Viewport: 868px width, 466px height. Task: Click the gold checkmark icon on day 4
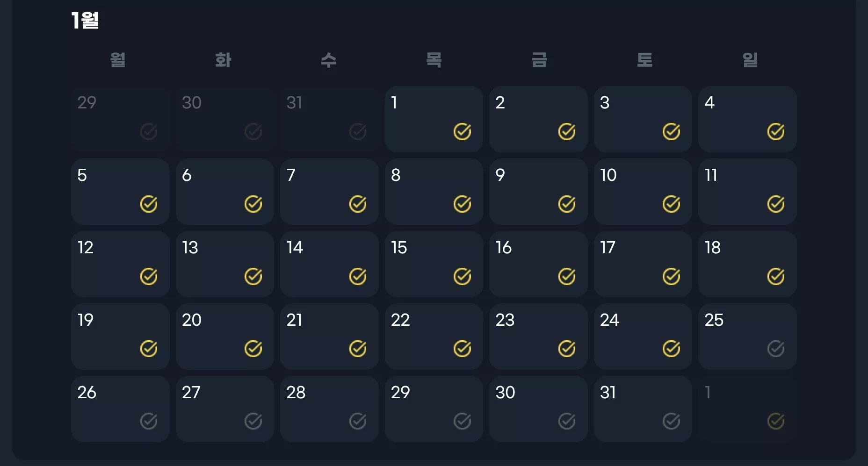pos(775,132)
